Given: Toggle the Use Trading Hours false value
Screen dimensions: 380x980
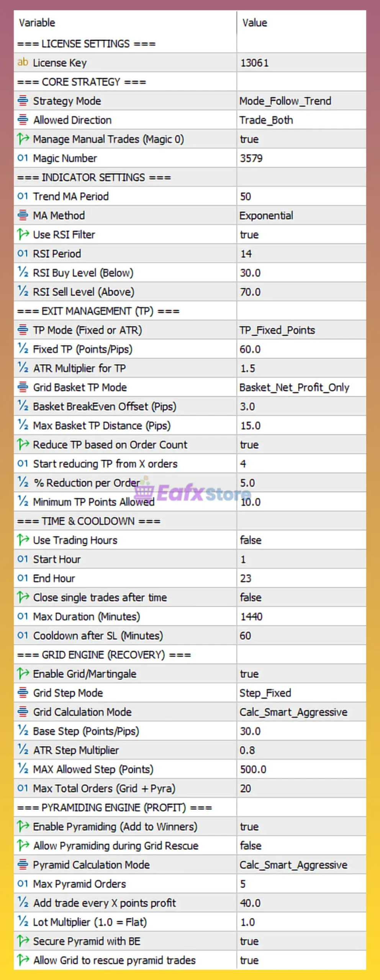Looking at the screenshot, I should click(251, 540).
